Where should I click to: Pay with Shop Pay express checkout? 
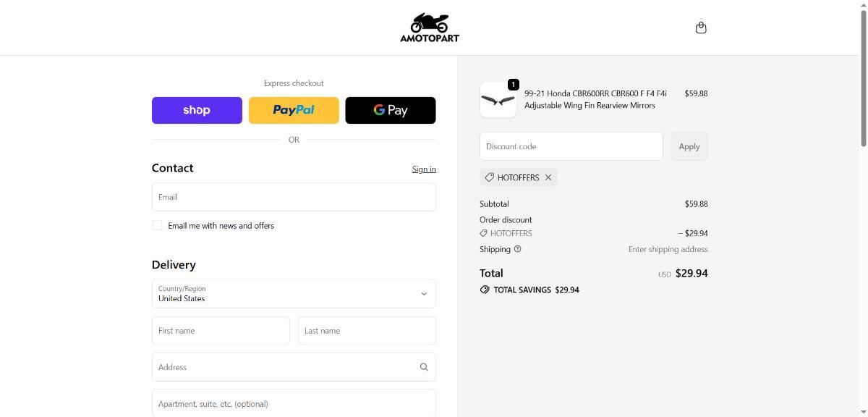click(197, 110)
